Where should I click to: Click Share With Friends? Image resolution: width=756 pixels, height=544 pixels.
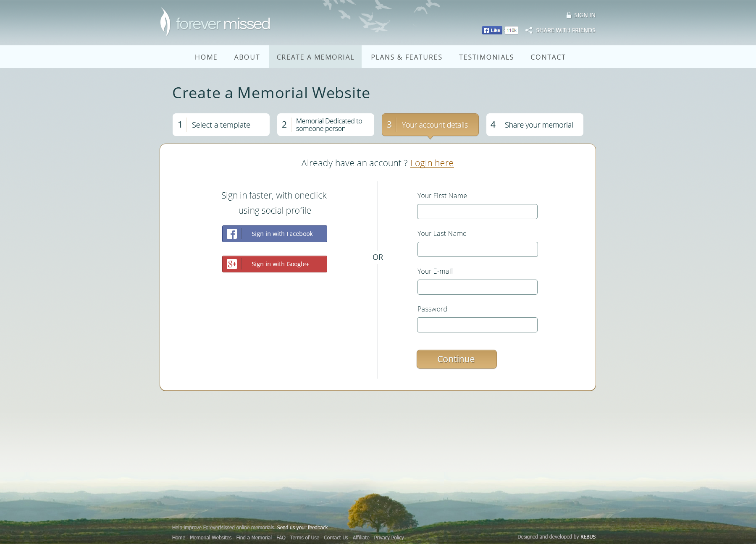[565, 30]
